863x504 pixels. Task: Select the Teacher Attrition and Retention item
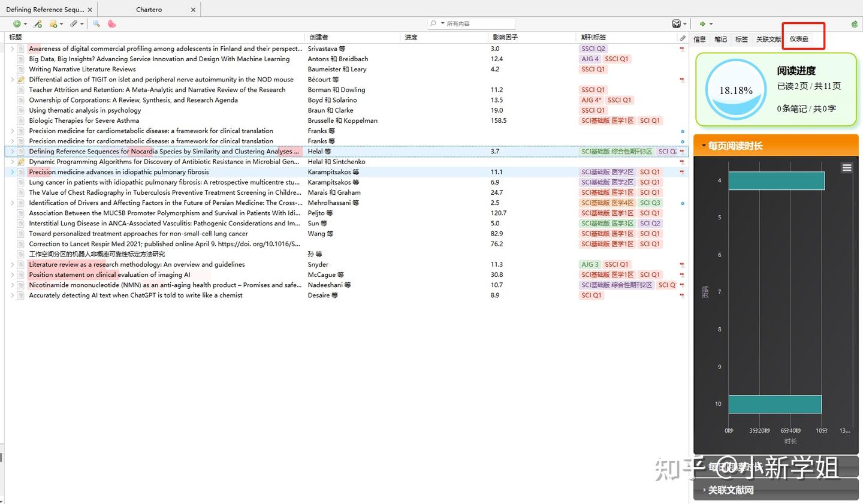point(346,90)
